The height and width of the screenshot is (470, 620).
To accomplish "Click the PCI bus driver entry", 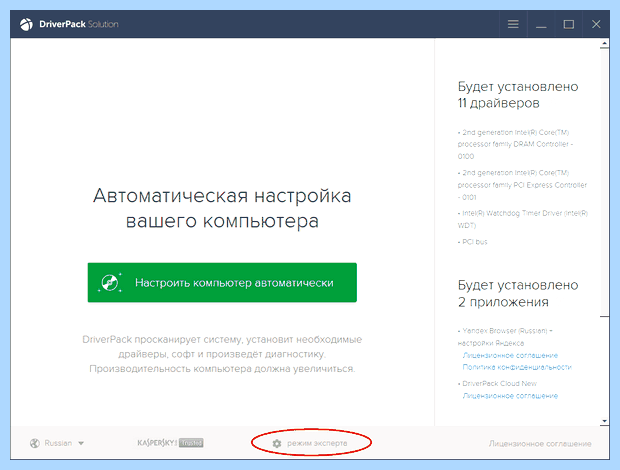I will pyautogui.click(x=473, y=242).
